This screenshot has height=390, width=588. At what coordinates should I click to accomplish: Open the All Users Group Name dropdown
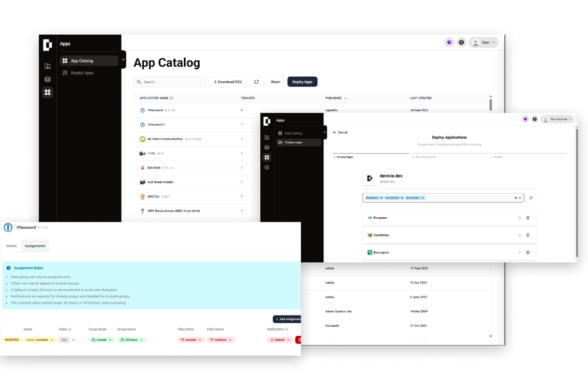coord(131,340)
